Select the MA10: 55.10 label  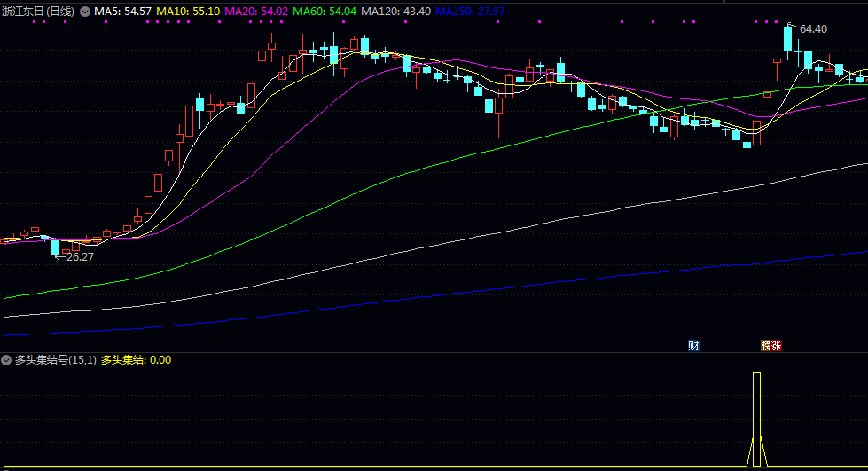[x=188, y=11]
